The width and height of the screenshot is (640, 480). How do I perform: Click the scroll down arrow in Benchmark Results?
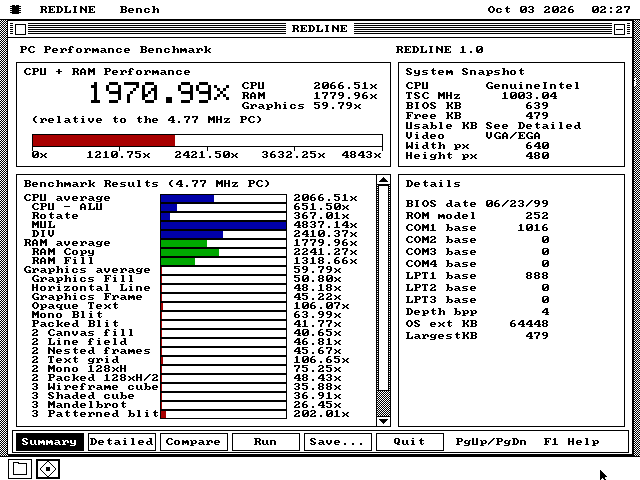[x=383, y=421]
